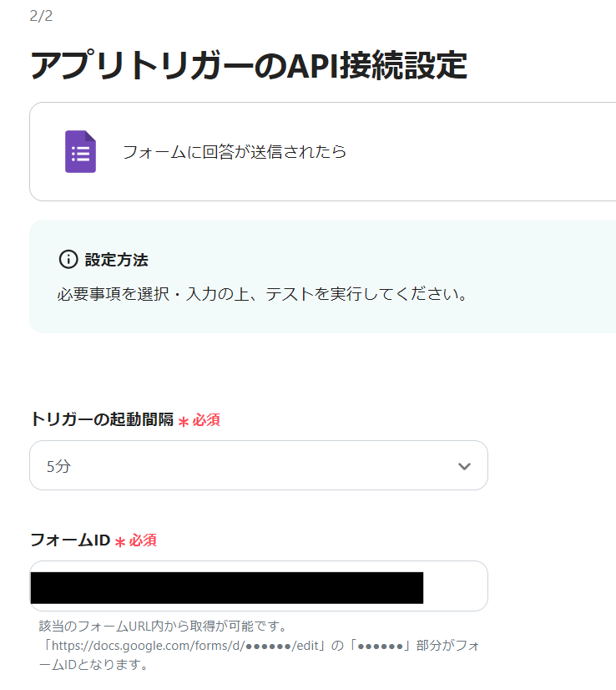Open the トリガーの起動間隔 dropdown showing 5分
This screenshot has height=690, width=616.
coord(259,465)
